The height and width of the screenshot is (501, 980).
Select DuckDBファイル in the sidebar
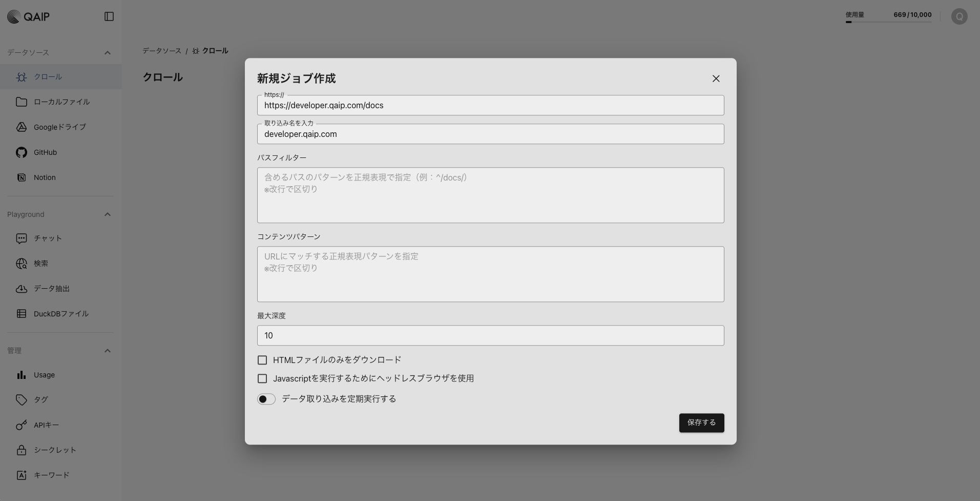[61, 313]
